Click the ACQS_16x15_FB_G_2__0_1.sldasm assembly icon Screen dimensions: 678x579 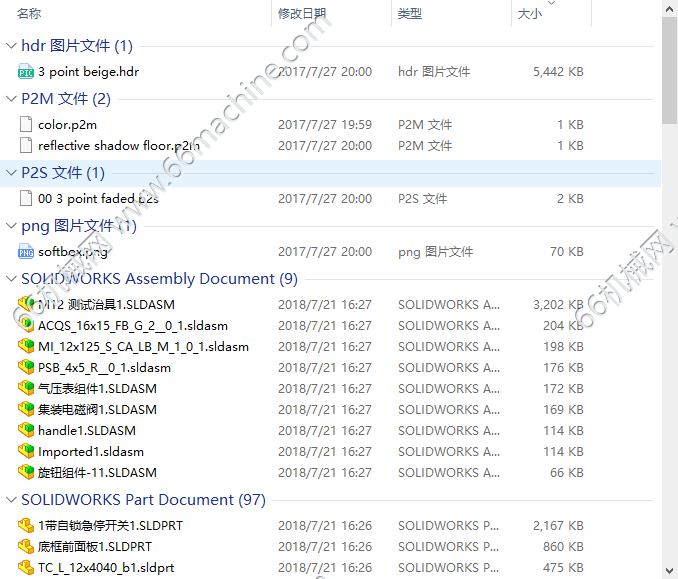[x=26, y=325]
